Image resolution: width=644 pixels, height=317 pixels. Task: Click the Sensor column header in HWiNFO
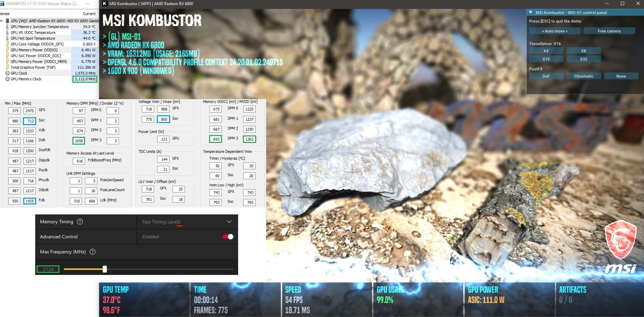click(x=35, y=14)
